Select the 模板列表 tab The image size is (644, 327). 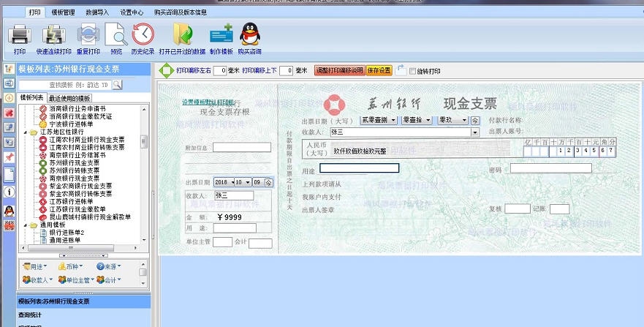(32, 98)
